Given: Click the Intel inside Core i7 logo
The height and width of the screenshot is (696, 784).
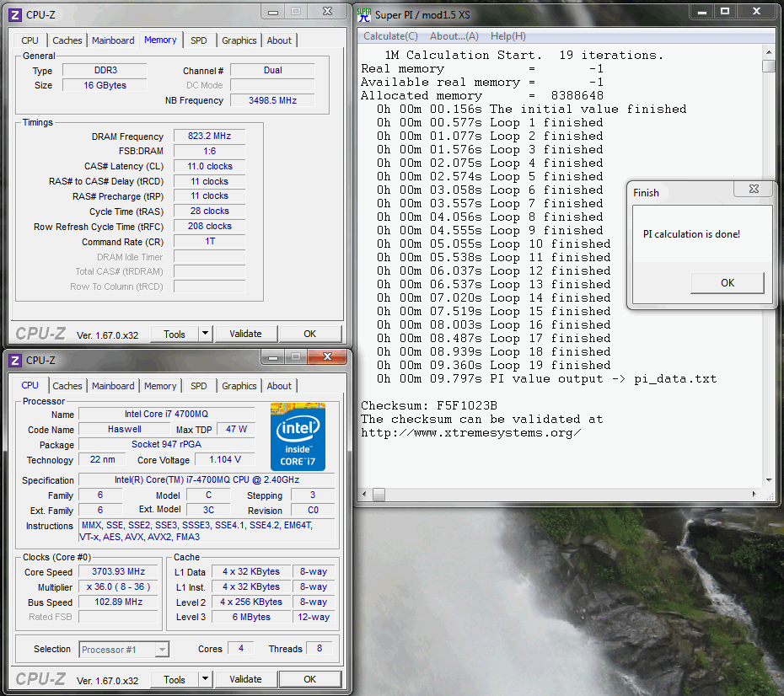Looking at the screenshot, I should 298,436.
